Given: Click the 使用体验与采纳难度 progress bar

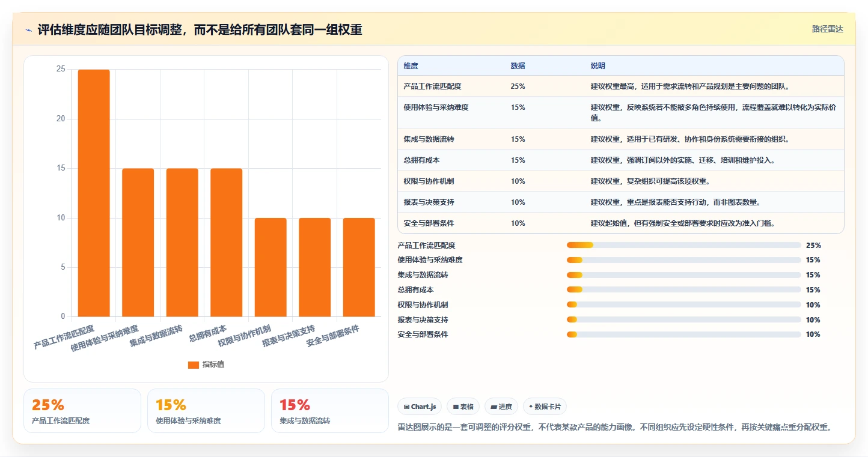Looking at the screenshot, I should [683, 260].
